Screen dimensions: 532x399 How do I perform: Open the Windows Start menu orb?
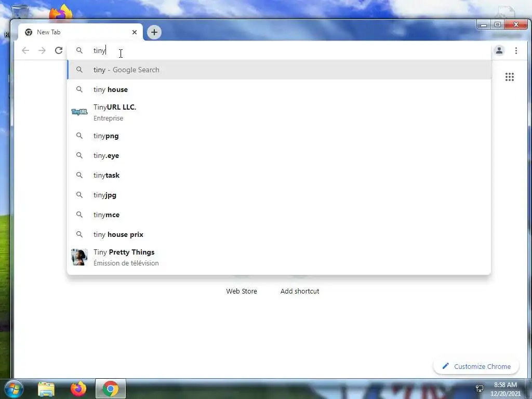pos(13,389)
